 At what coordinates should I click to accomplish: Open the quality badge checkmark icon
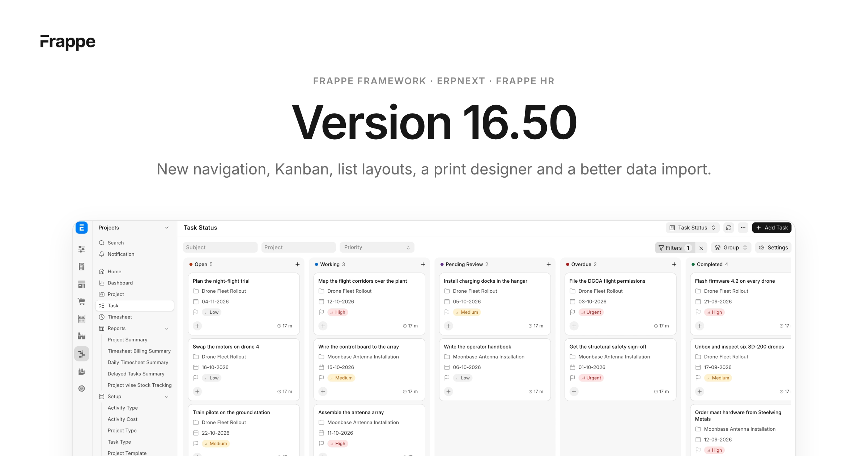tap(82, 388)
